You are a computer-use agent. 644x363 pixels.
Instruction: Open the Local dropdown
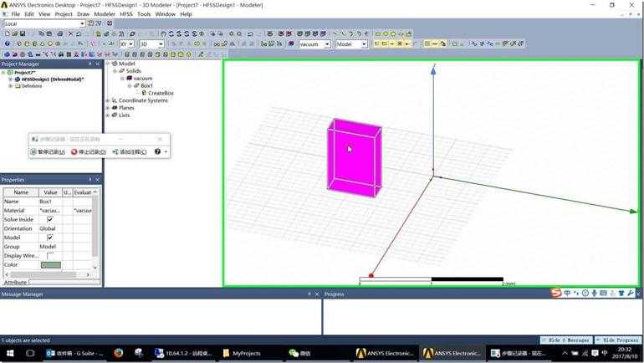(x=82, y=23)
